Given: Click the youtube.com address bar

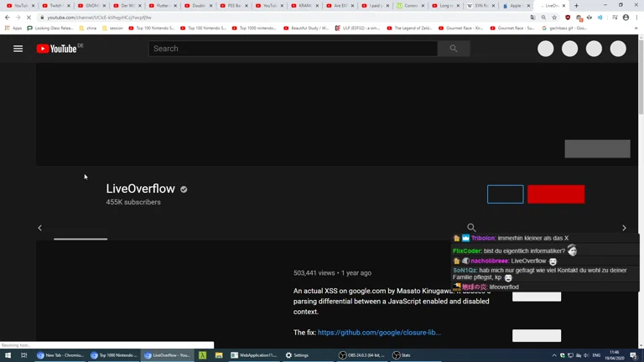Looking at the screenshot, I should (x=283, y=18).
